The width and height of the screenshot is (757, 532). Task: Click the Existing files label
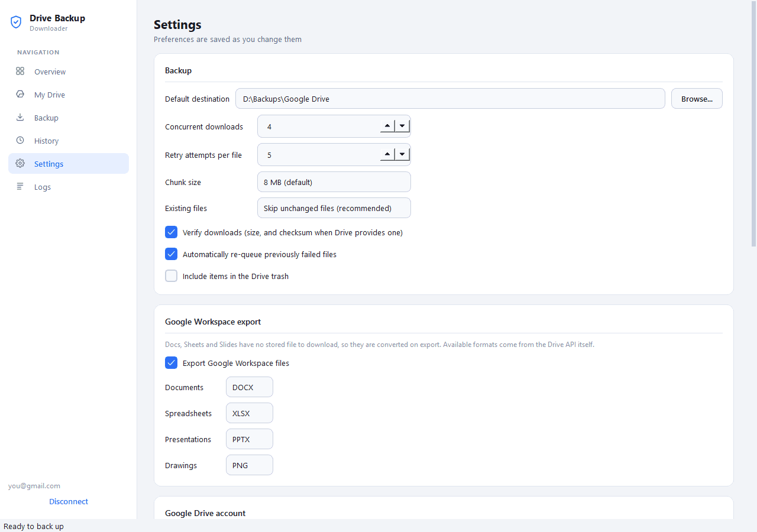pyautogui.click(x=186, y=208)
